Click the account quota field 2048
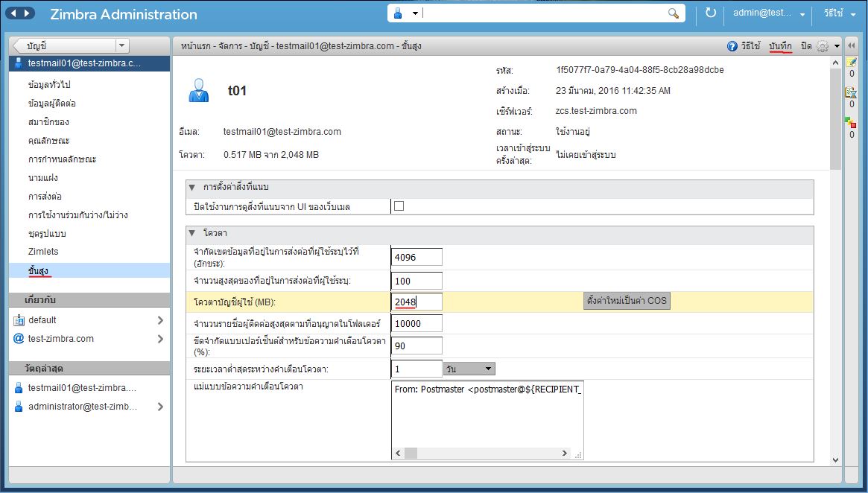Screen dimensions: 868x493 tap(416, 302)
